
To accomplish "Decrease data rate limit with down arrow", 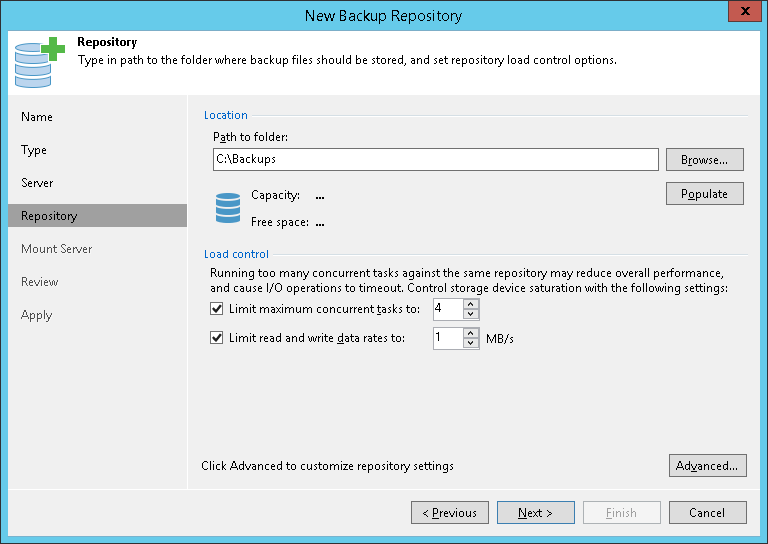I will [472, 344].
